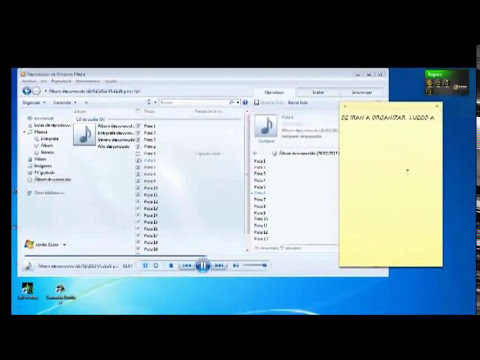This screenshot has width=480, height=360.
Task: Switch to the Sincronizar tab
Action: click(x=362, y=92)
